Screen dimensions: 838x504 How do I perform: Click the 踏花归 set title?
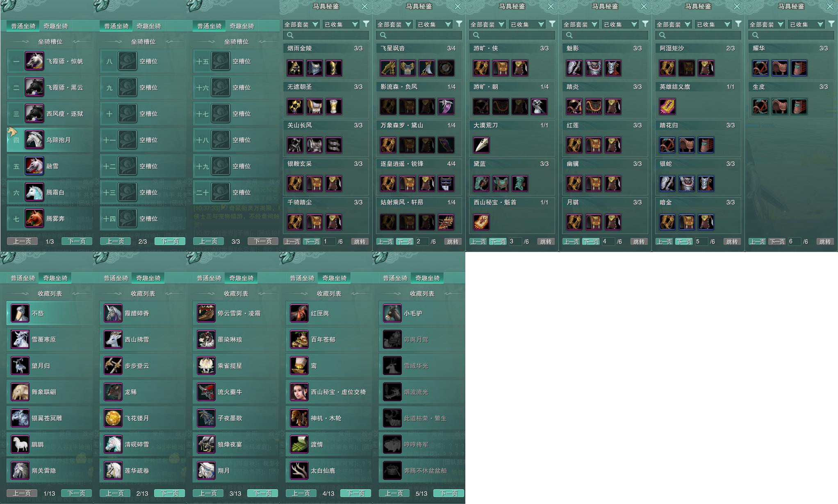click(x=669, y=125)
